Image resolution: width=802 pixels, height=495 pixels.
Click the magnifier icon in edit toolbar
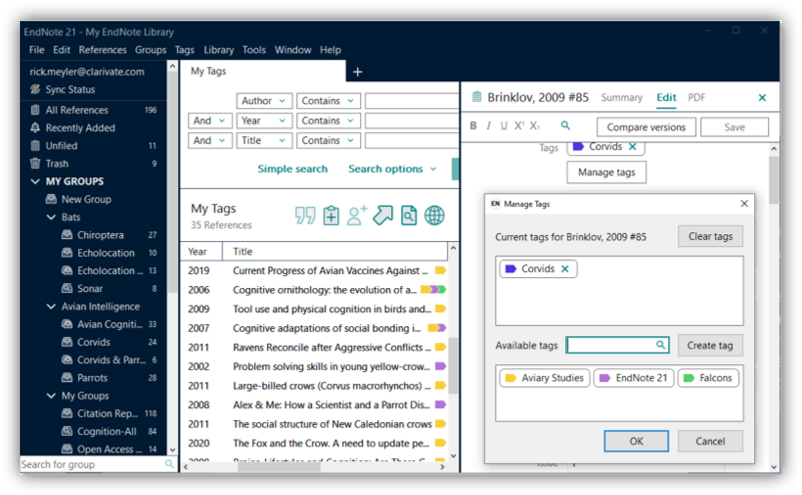565,125
